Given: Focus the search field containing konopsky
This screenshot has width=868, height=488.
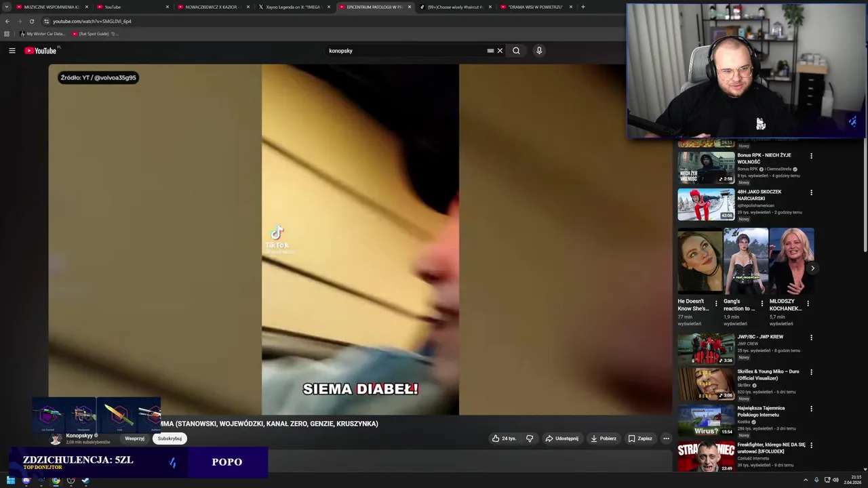Looking at the screenshot, I should pyautogui.click(x=406, y=51).
